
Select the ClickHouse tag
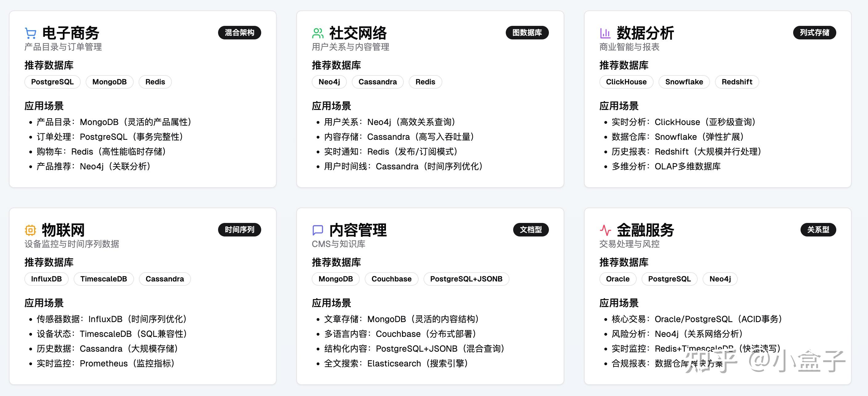click(626, 82)
